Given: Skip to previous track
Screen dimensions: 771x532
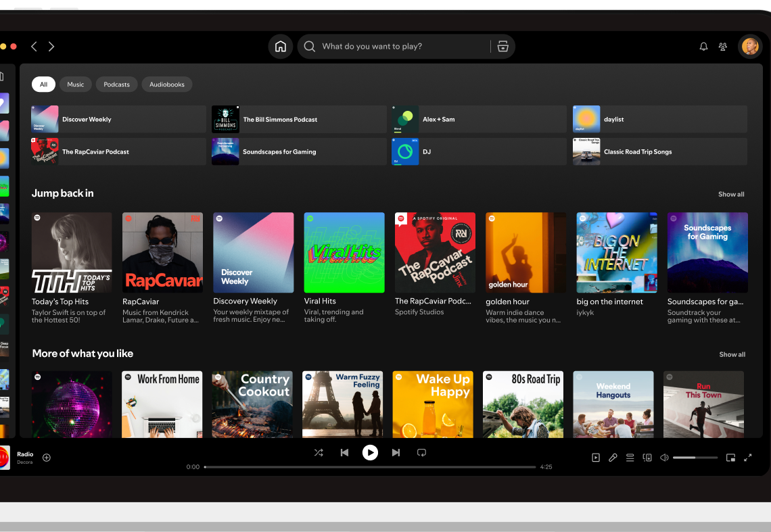Looking at the screenshot, I should [344, 452].
